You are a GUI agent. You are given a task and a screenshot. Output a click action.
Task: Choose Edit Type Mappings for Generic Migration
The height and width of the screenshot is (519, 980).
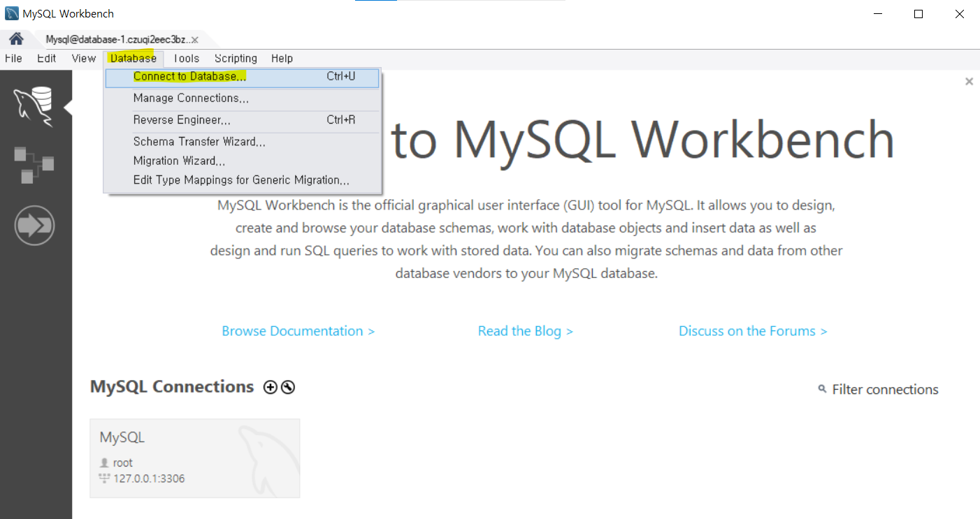[x=242, y=180]
